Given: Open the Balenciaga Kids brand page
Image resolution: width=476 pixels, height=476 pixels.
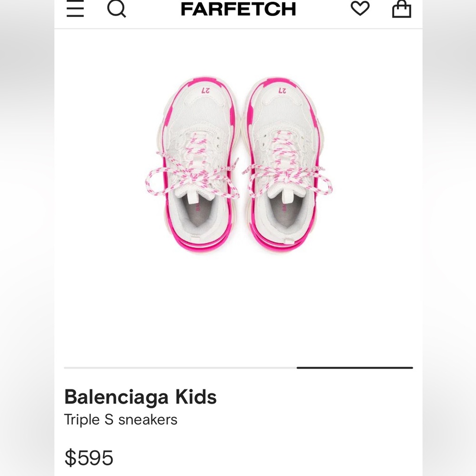Looking at the screenshot, I should tap(140, 396).
